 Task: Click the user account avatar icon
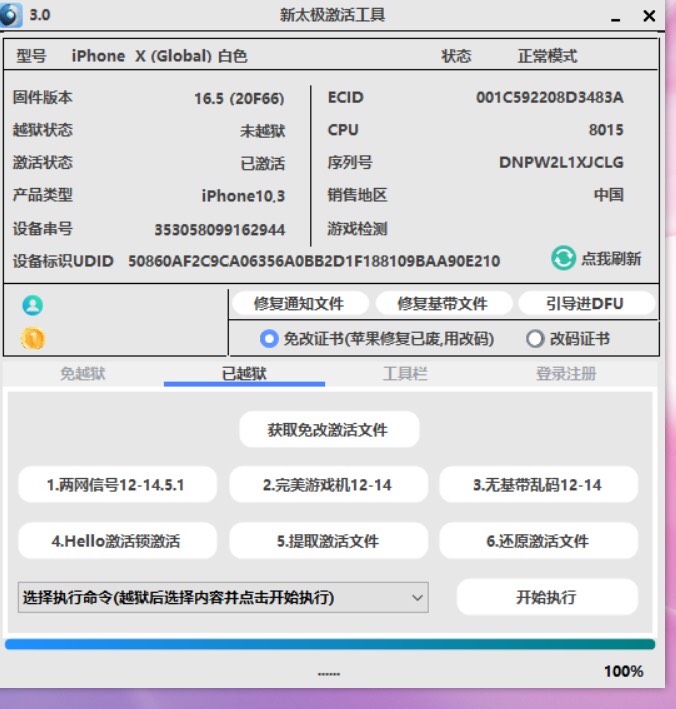tap(33, 305)
